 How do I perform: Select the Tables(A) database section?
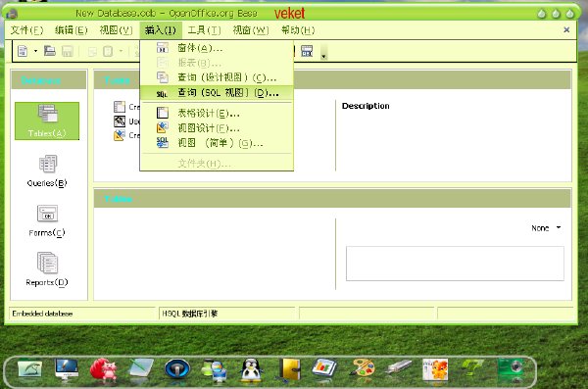(x=47, y=121)
